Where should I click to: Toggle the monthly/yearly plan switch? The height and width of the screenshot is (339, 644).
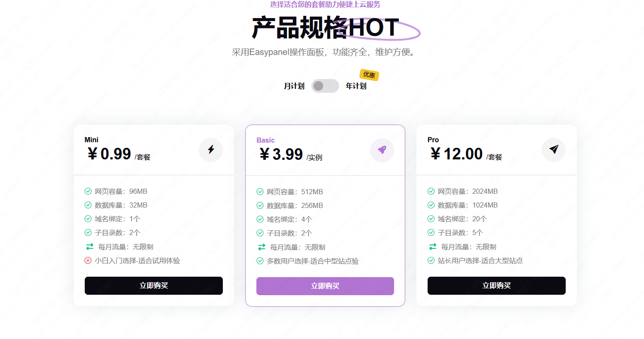click(325, 86)
